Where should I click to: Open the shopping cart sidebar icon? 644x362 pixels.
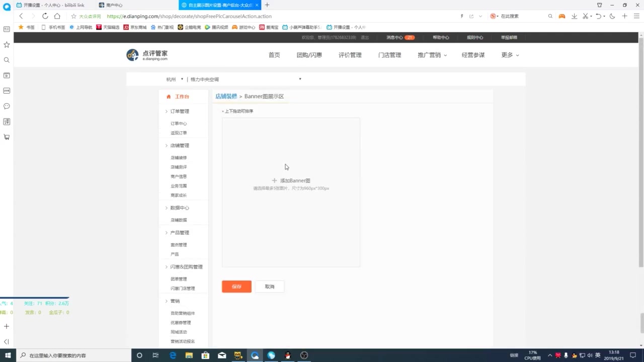[7, 137]
